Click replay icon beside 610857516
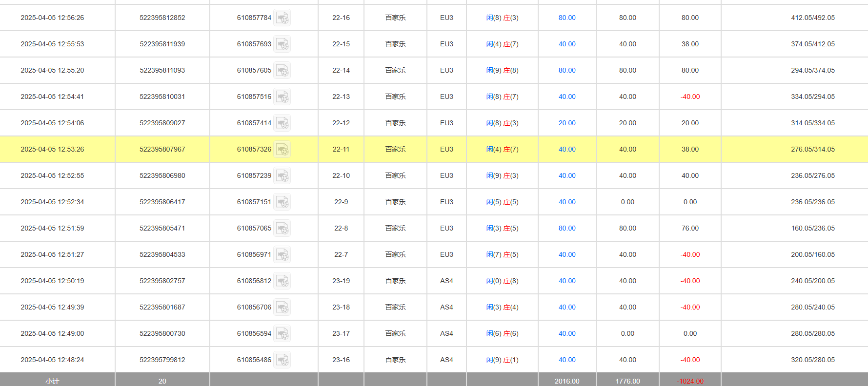 pyautogui.click(x=282, y=97)
